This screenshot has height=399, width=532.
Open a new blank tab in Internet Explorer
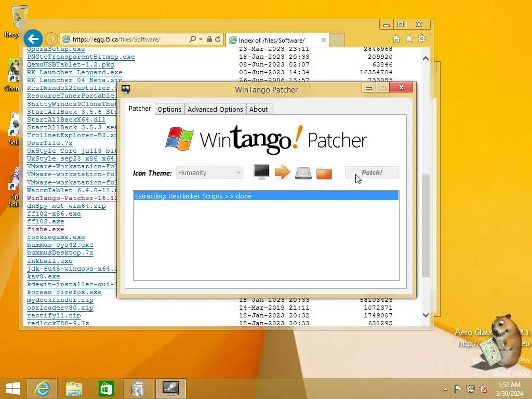click(x=337, y=40)
